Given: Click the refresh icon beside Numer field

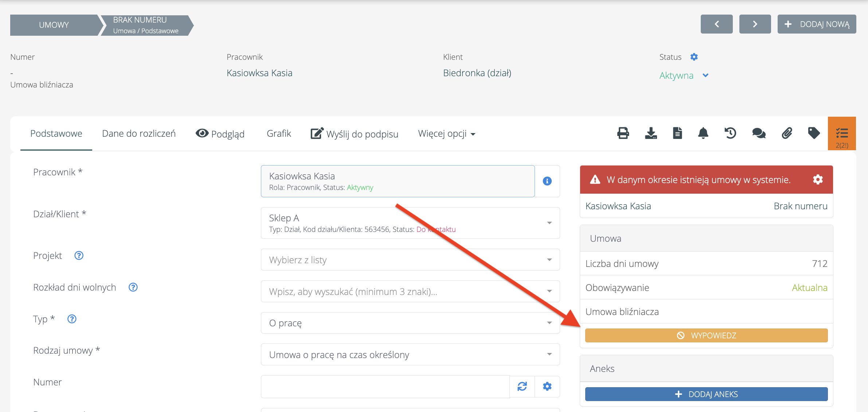Looking at the screenshot, I should 522,386.
